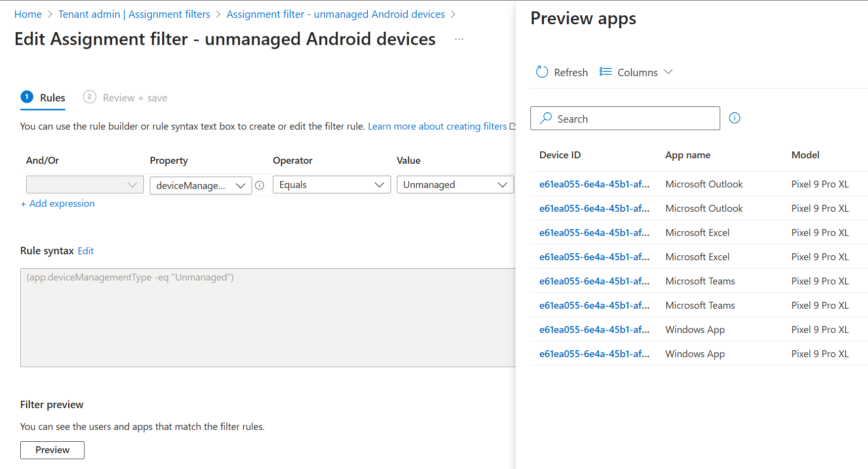The width and height of the screenshot is (868, 469).
Task: Open the Columns list icon
Action: (606, 72)
